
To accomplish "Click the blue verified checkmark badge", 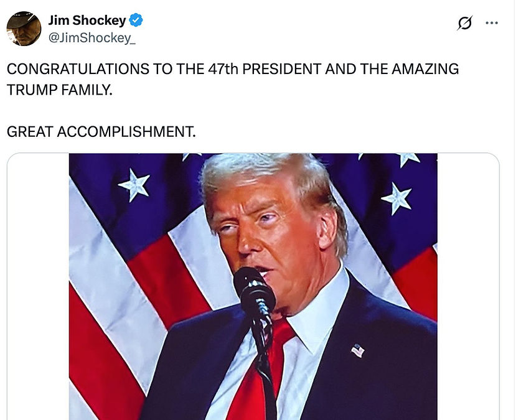I will [136, 21].
